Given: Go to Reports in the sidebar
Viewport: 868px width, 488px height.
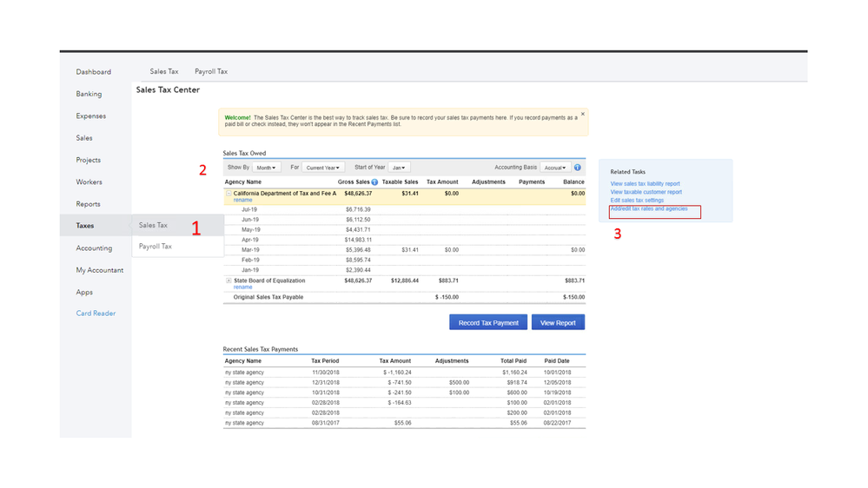Looking at the screenshot, I should click(x=88, y=204).
